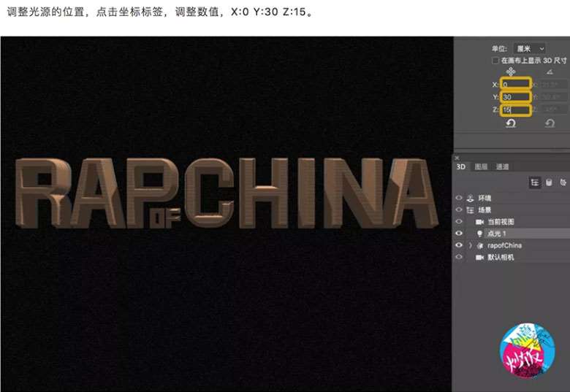
Task: Expand the rapofChina tree item
Action: 471,245
